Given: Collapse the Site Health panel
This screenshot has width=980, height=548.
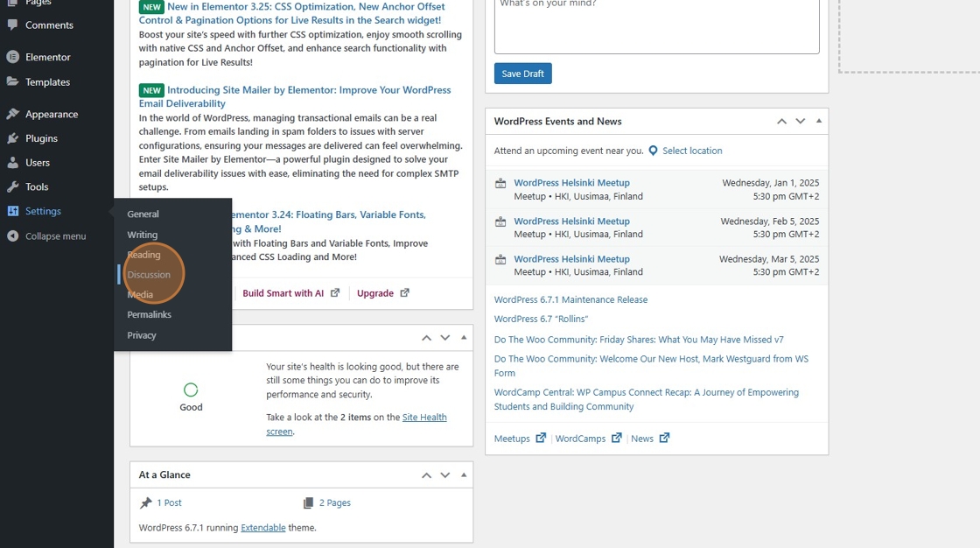Looking at the screenshot, I should coord(464,338).
